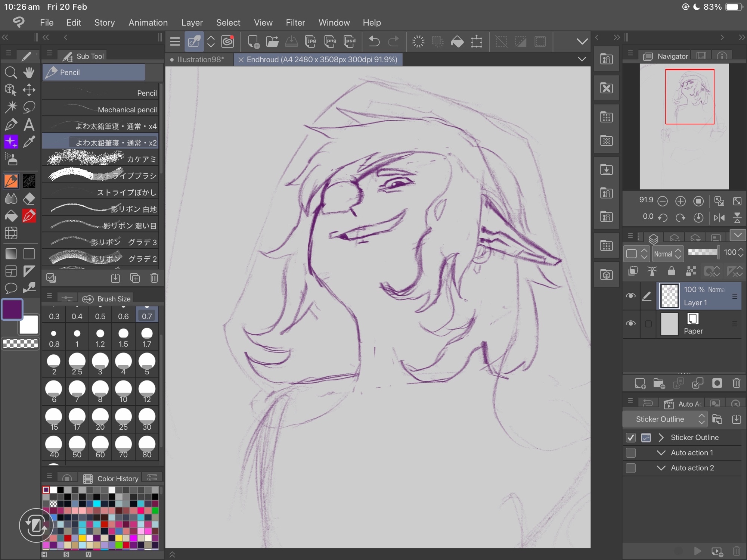This screenshot has width=747, height=560.
Task: Pick the Eraser tool
Action: pos(29,199)
